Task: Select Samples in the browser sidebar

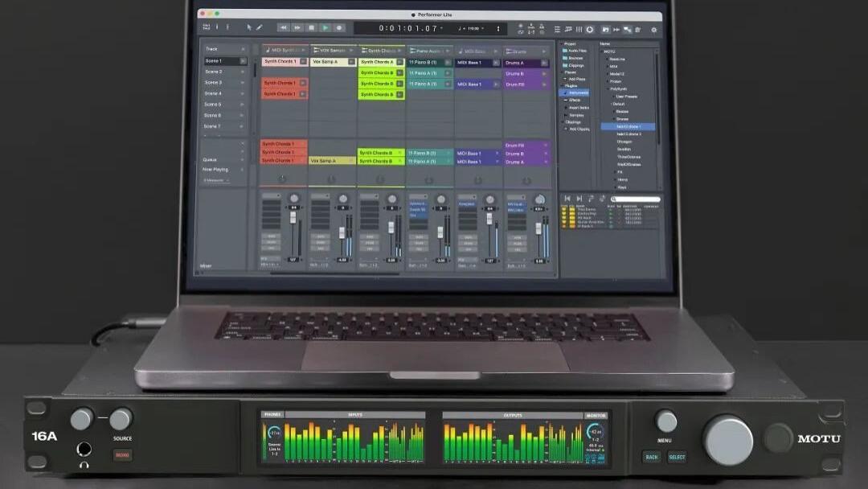Action: click(575, 115)
